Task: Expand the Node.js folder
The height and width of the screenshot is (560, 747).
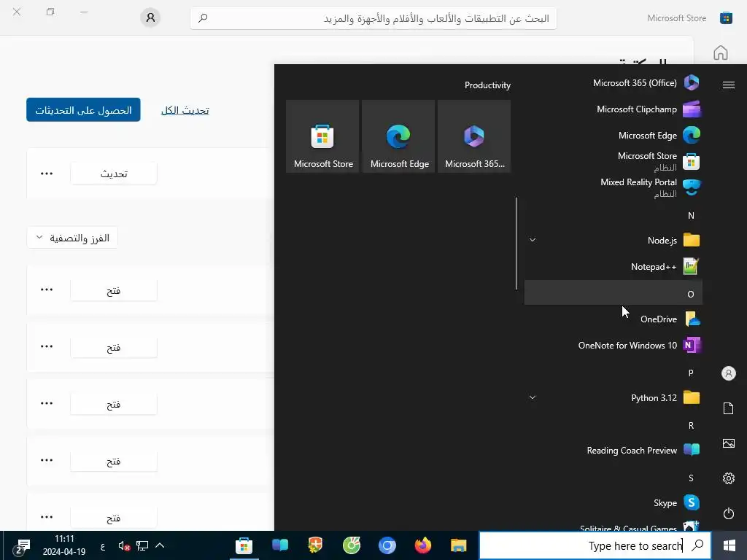Action: pyautogui.click(x=613, y=240)
